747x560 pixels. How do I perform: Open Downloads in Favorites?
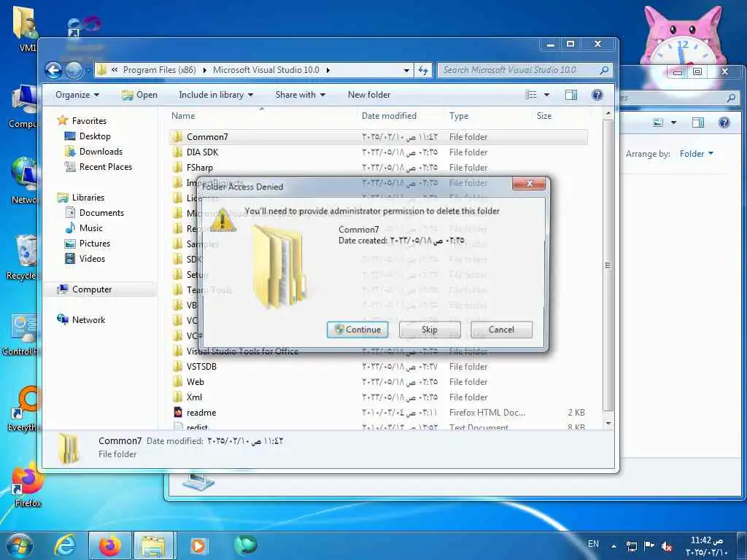pyautogui.click(x=101, y=152)
